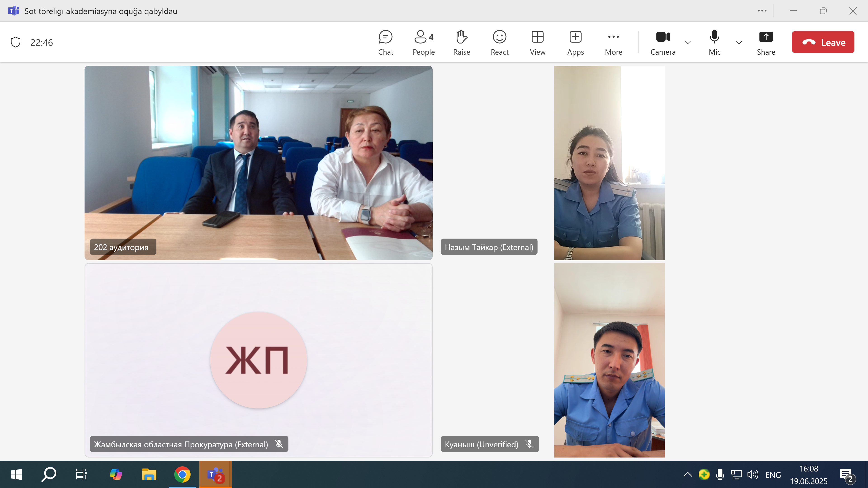Share your screen with Share button
868x488 pixels.
(766, 42)
